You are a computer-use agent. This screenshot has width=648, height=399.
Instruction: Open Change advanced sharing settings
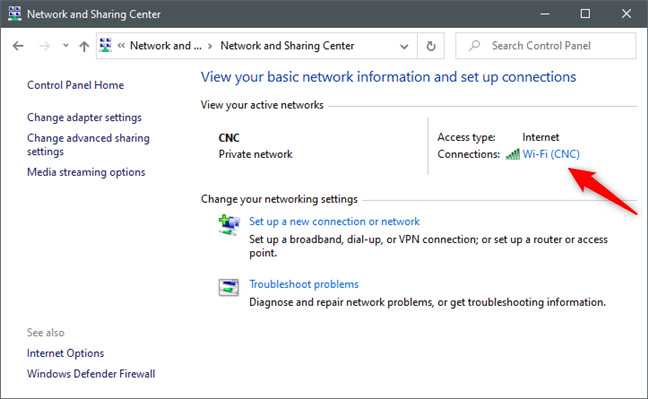(88, 145)
